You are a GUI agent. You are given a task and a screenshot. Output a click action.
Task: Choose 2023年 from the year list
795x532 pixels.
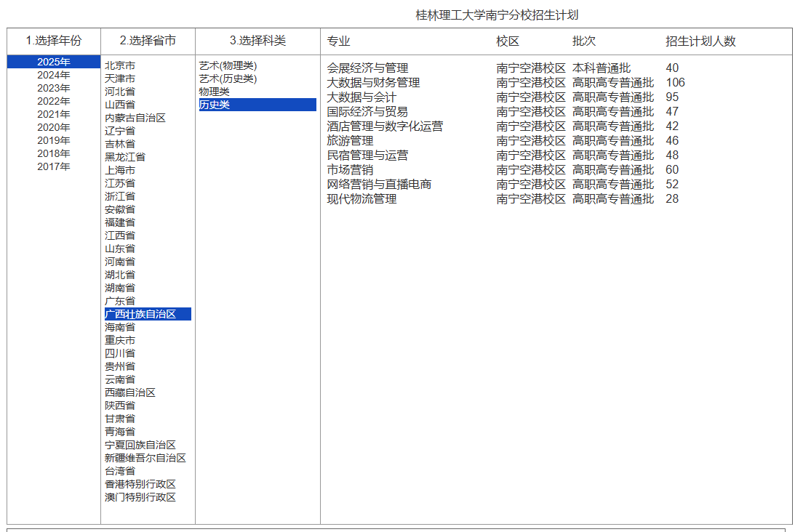54,88
